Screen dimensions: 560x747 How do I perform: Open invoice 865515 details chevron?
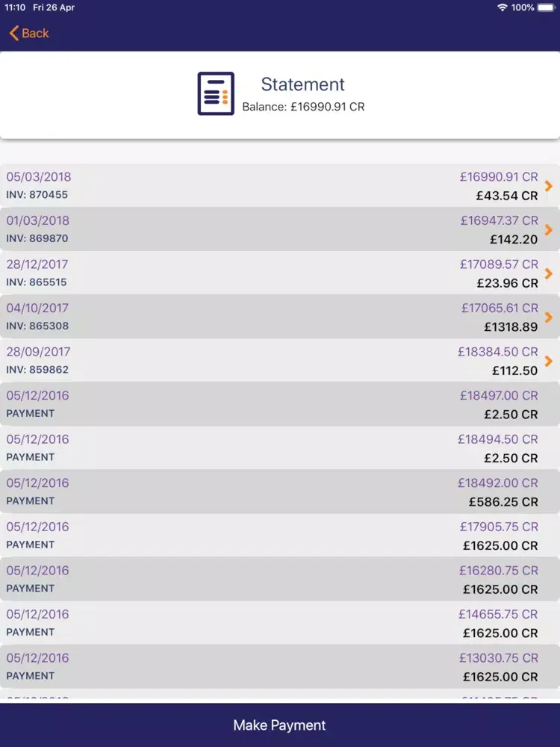click(x=549, y=273)
